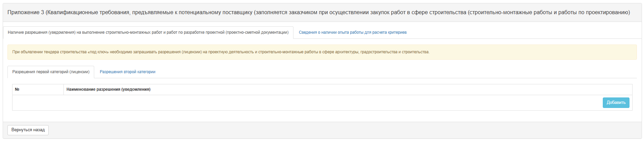This screenshot has width=644, height=142.
Task: Click empty tab strip after 'Разрешения второй категории'
Action: [x=398, y=72]
